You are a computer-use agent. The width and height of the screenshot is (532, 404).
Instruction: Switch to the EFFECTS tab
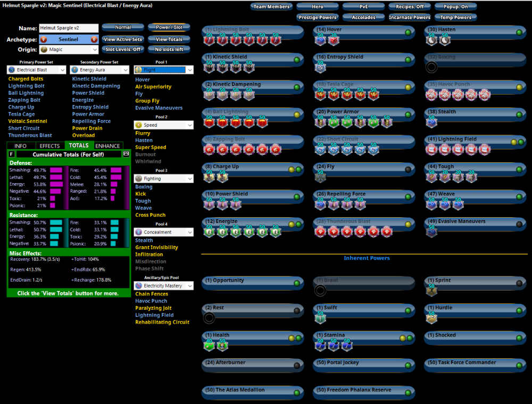50,146
